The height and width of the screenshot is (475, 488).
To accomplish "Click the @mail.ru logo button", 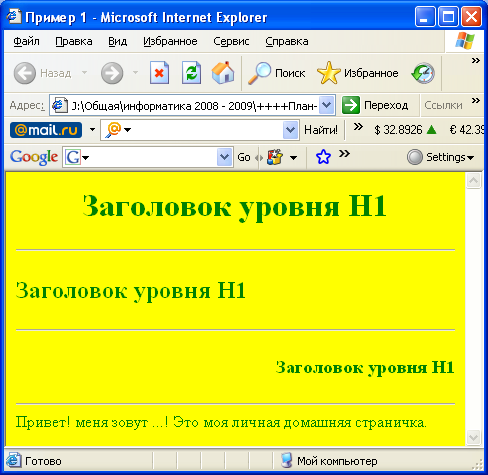I will 46,130.
